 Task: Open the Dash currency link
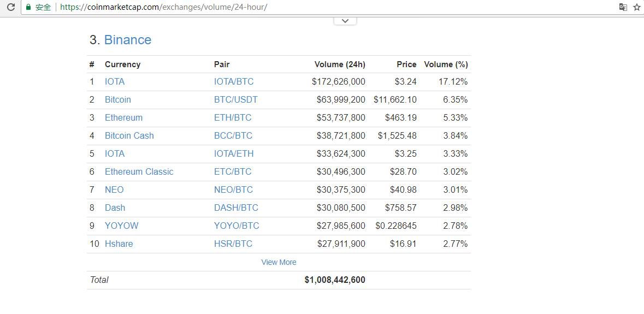[x=115, y=208]
